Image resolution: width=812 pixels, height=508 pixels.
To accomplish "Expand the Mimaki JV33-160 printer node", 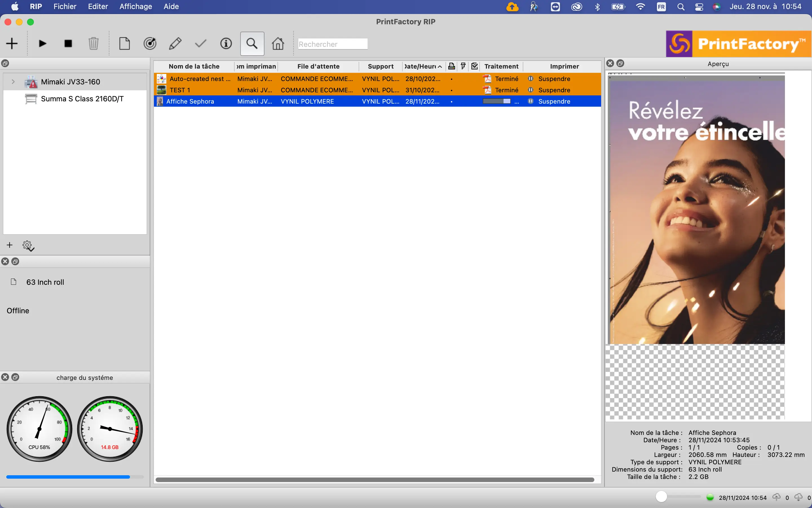I will (13, 82).
